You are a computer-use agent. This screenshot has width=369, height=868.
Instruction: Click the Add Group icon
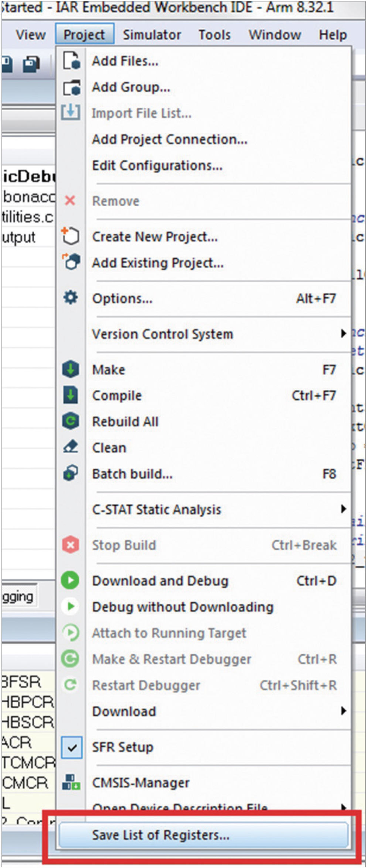point(71,87)
